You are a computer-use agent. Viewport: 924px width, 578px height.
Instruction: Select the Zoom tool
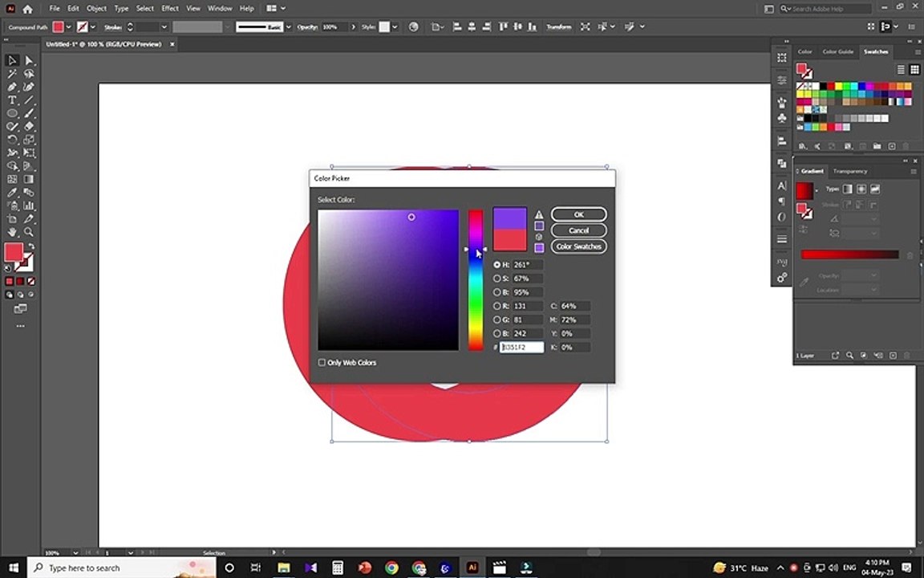29,232
